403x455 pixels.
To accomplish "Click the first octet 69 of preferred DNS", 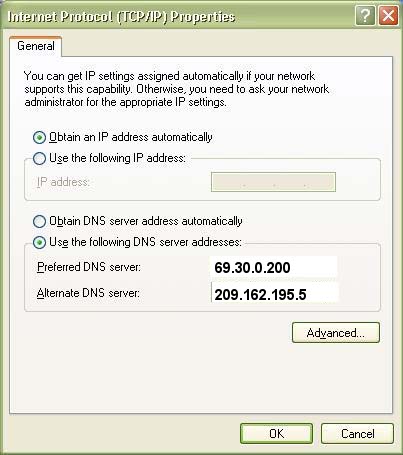I will [x=221, y=268].
